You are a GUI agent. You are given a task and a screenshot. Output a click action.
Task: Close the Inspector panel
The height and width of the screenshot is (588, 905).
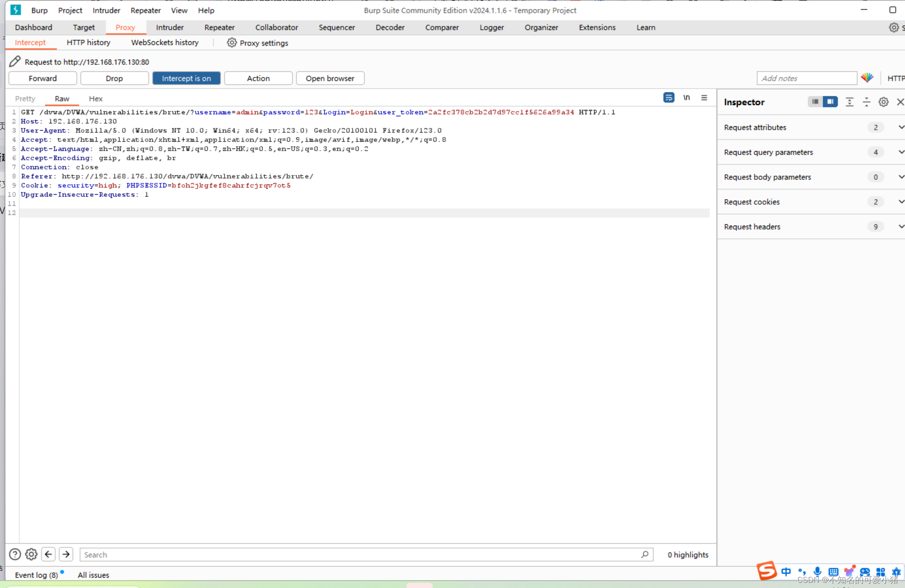(x=900, y=102)
